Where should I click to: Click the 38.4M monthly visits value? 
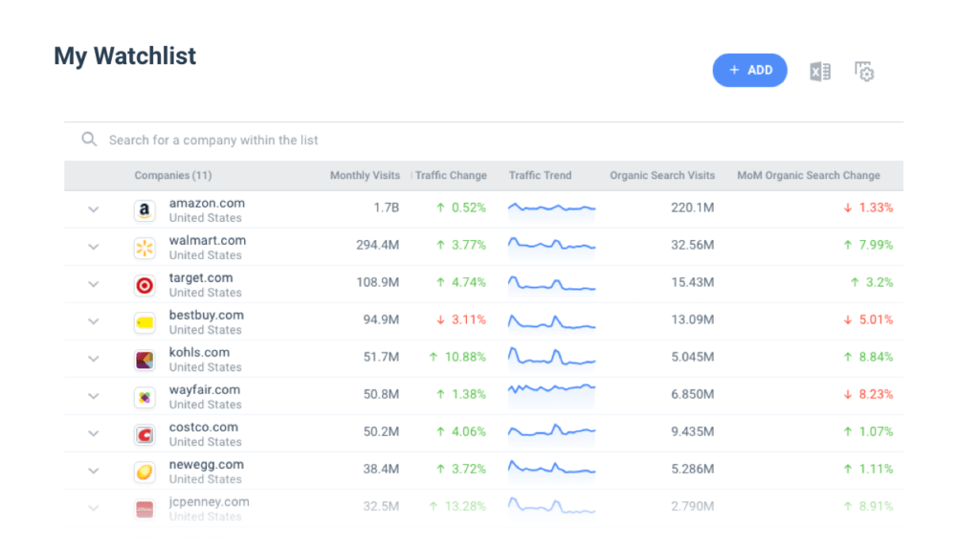381,469
